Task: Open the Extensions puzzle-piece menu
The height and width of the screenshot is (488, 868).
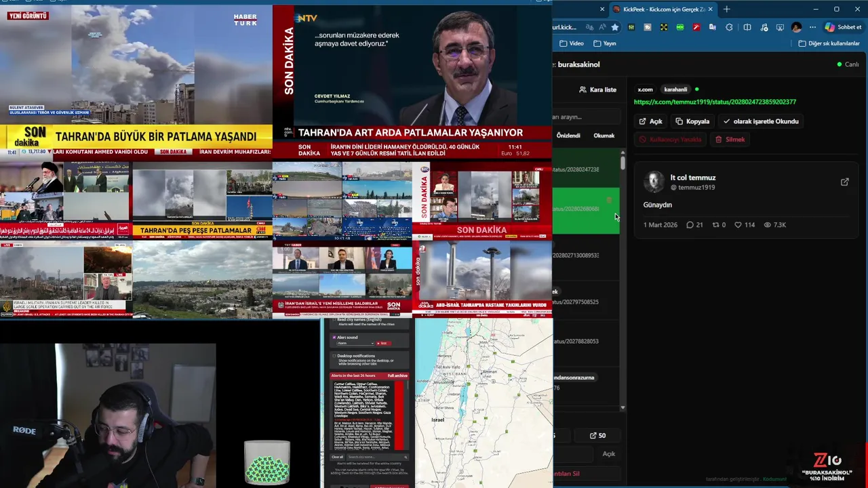Action: (729, 27)
